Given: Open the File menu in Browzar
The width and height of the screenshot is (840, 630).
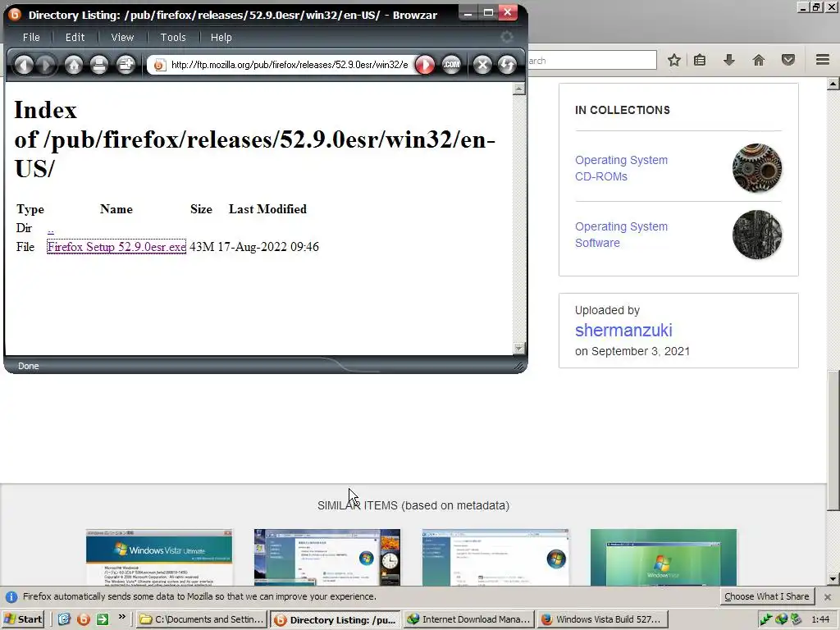Looking at the screenshot, I should click(31, 37).
